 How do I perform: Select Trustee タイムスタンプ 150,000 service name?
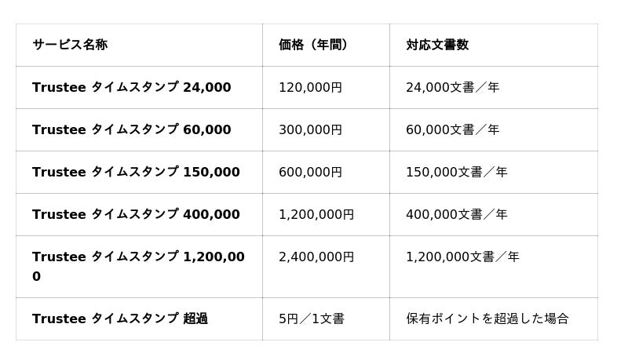point(136,172)
